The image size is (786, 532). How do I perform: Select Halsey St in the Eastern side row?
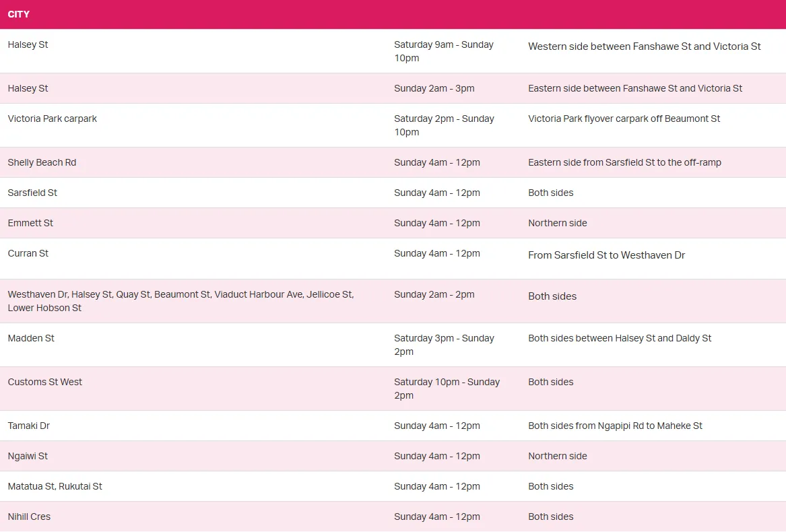pos(28,88)
